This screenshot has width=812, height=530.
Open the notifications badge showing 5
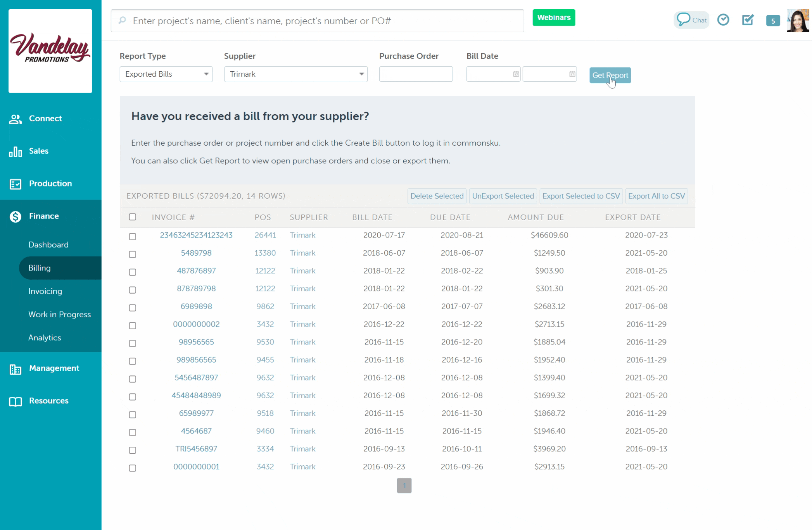pyautogui.click(x=773, y=21)
